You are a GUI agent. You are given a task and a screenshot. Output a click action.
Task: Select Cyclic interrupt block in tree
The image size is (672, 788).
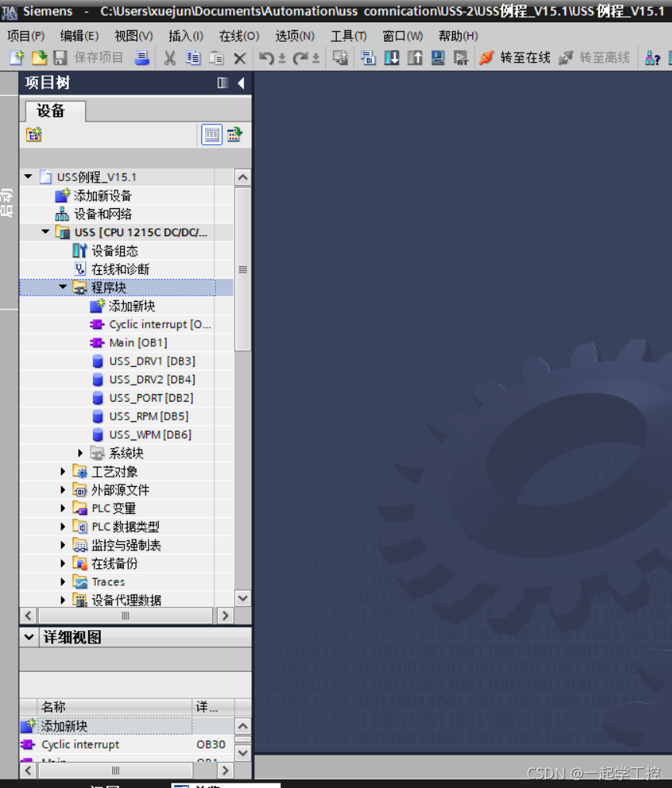tap(159, 324)
